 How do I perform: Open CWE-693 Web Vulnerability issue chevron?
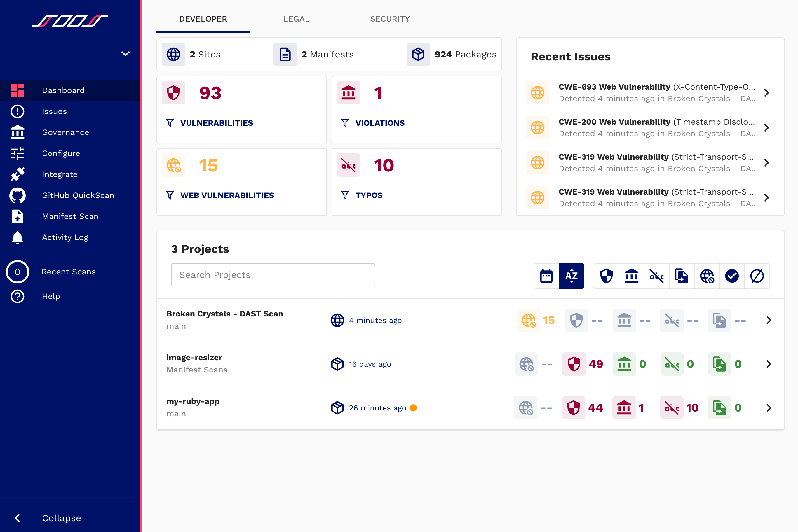click(766, 93)
